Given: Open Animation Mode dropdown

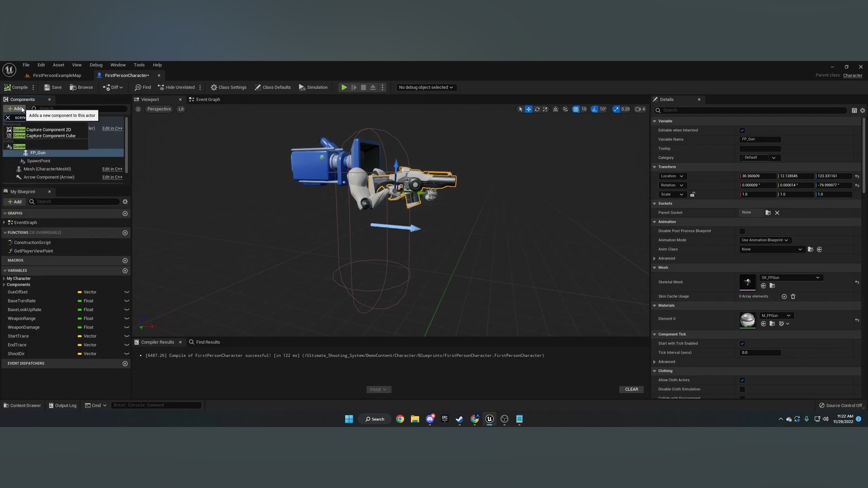Looking at the screenshot, I should 765,240.
